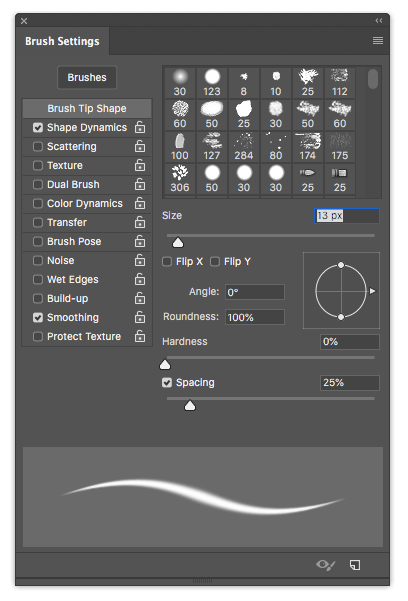
Task: Enable the Flip X checkbox
Action: [x=167, y=262]
